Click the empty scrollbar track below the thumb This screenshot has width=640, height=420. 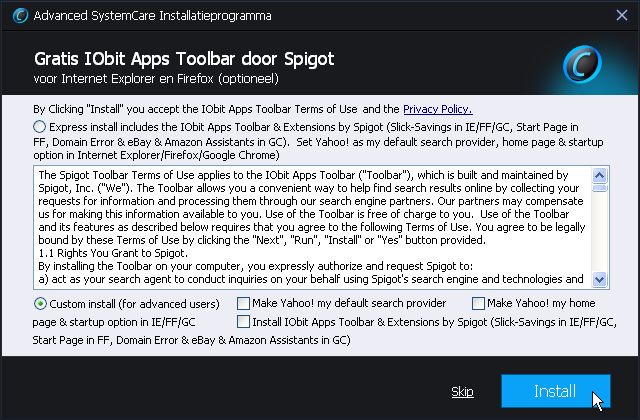click(600, 235)
